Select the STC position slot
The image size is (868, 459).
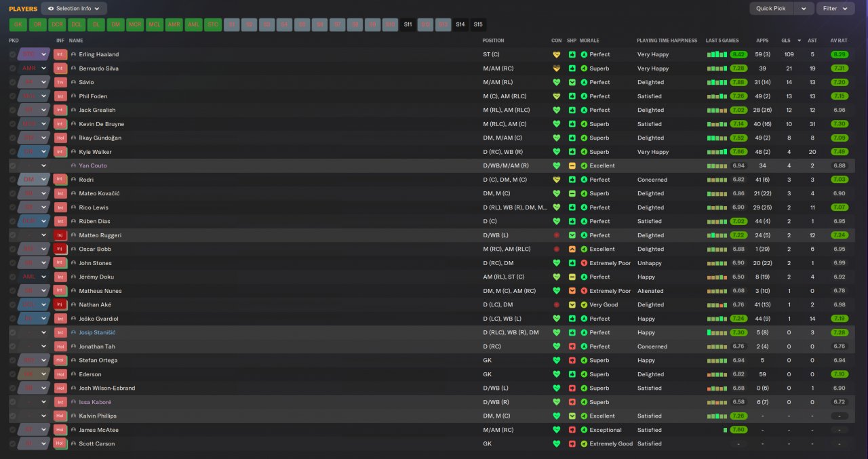[213, 24]
